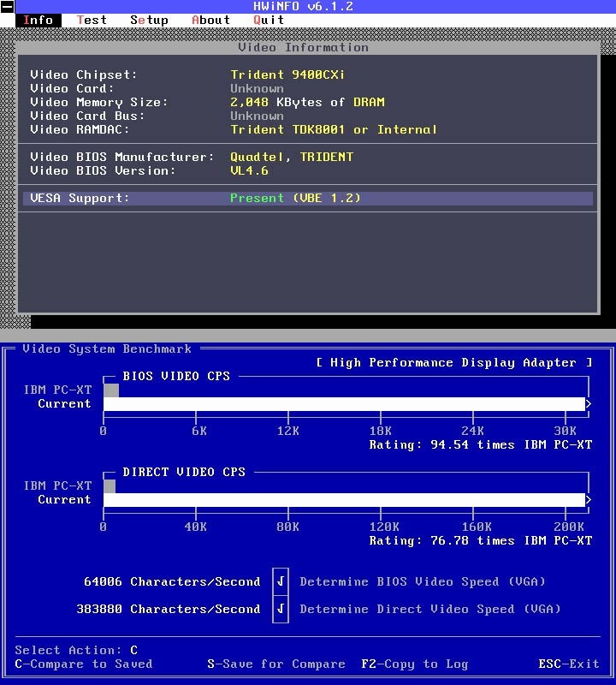Open the Info menu
The height and width of the screenshot is (685, 616).
point(38,20)
